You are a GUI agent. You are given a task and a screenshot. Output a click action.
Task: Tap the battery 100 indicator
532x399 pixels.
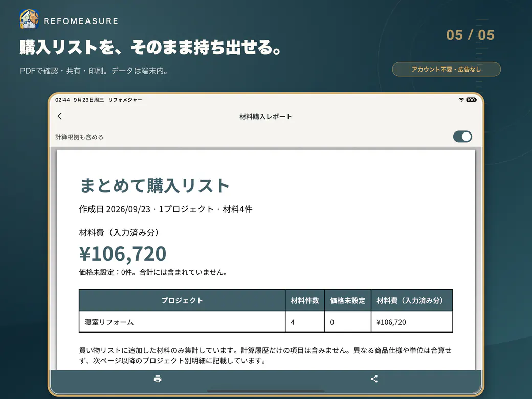(x=471, y=100)
